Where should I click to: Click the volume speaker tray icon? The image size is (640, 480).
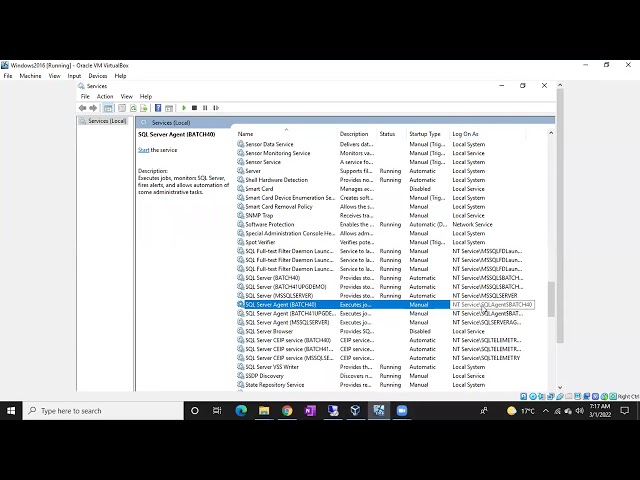579,411
